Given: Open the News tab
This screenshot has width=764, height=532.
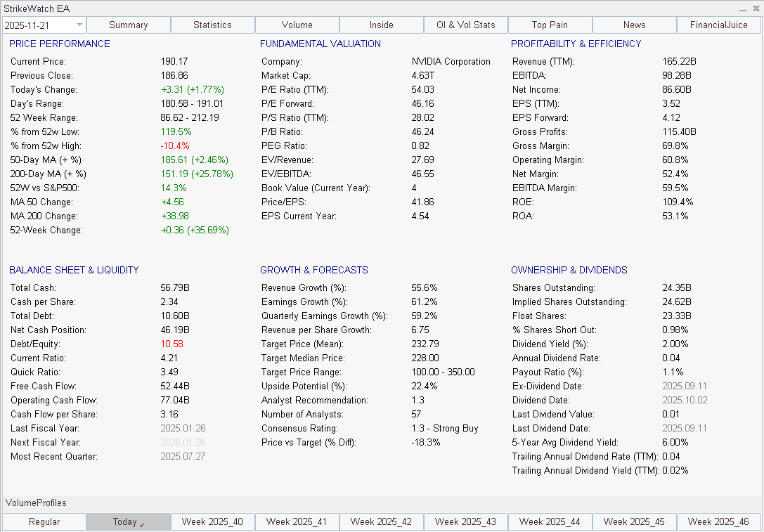Looking at the screenshot, I should click(x=634, y=24).
